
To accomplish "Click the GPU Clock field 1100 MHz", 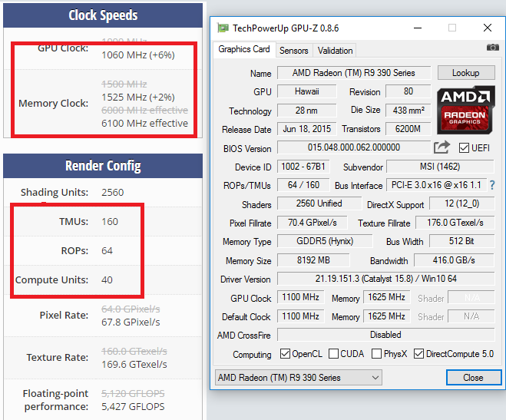I will [300, 297].
